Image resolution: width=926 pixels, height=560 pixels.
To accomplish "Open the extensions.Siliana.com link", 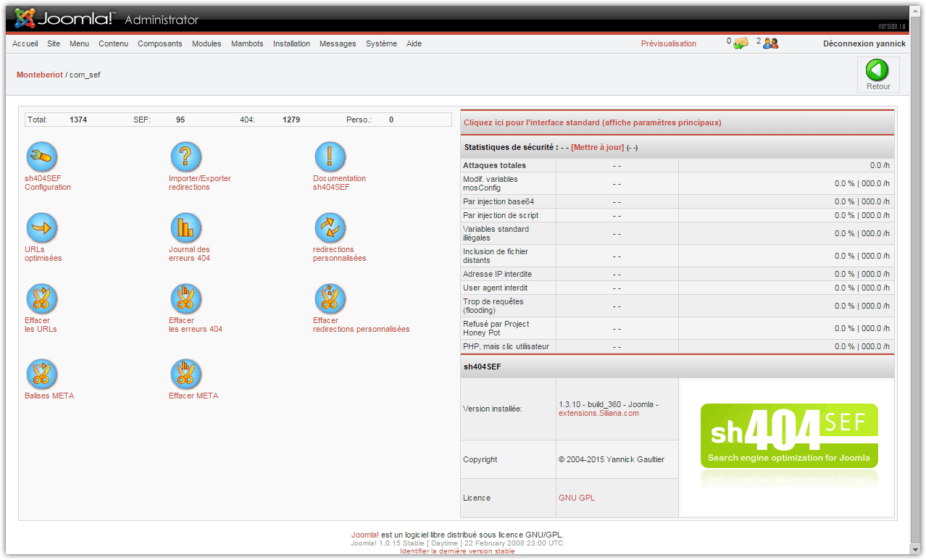I will [x=599, y=413].
